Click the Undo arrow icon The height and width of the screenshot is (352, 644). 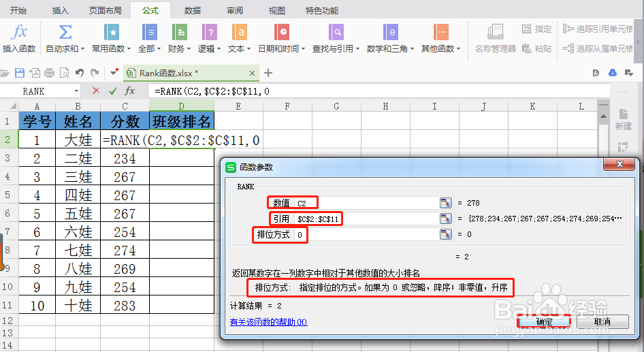[79, 73]
